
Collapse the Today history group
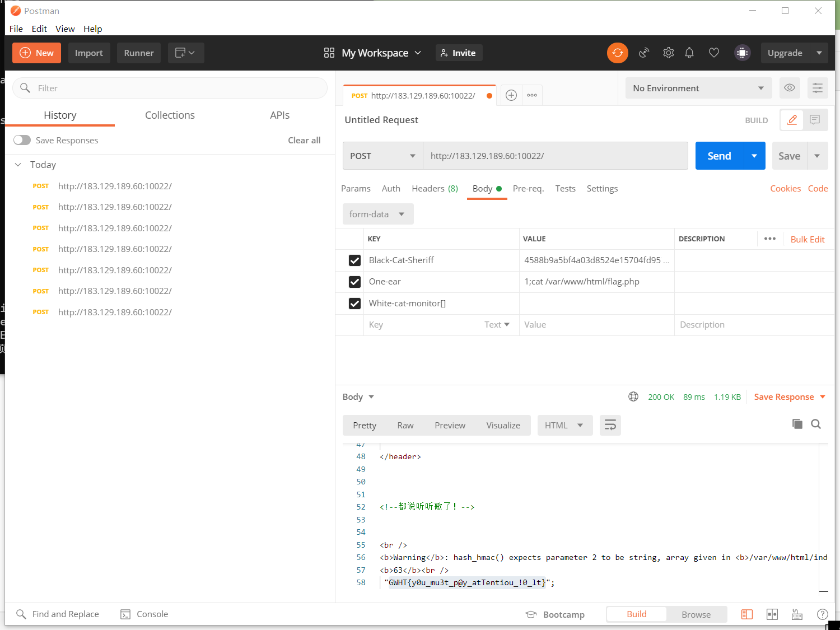click(x=18, y=165)
